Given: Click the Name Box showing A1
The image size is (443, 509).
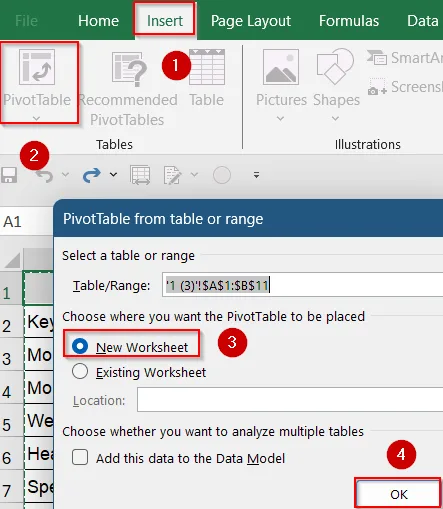Looking at the screenshot, I should click(27, 221).
